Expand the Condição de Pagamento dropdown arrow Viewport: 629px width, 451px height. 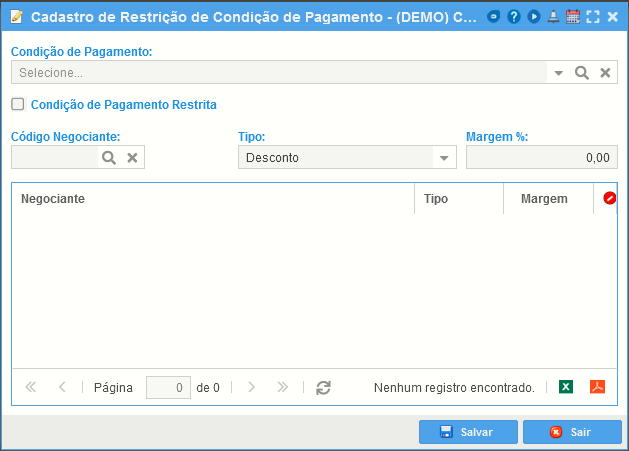coord(558,73)
